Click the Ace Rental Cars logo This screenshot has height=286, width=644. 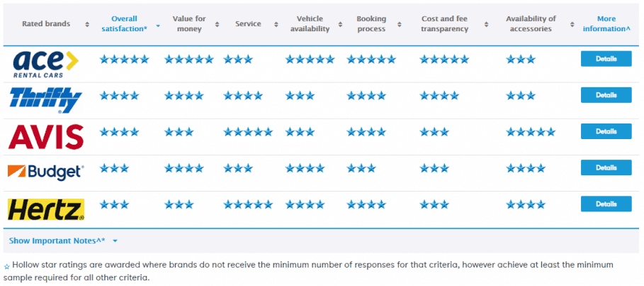coord(46,63)
